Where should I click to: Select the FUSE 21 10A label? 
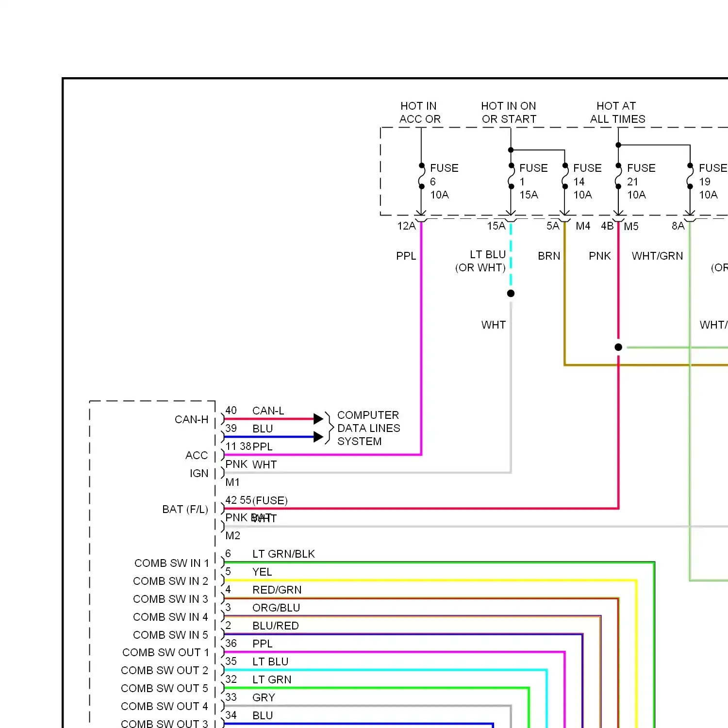point(641,182)
